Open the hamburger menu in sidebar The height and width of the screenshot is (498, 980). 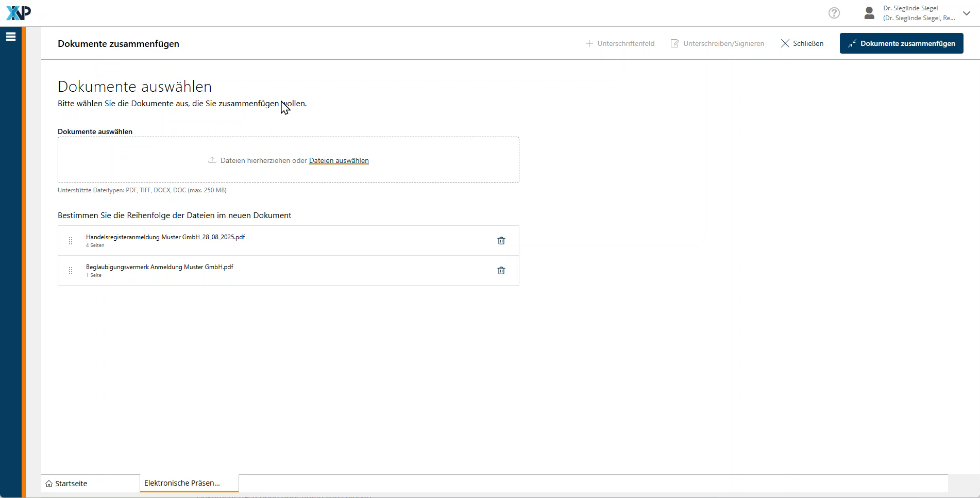[11, 37]
